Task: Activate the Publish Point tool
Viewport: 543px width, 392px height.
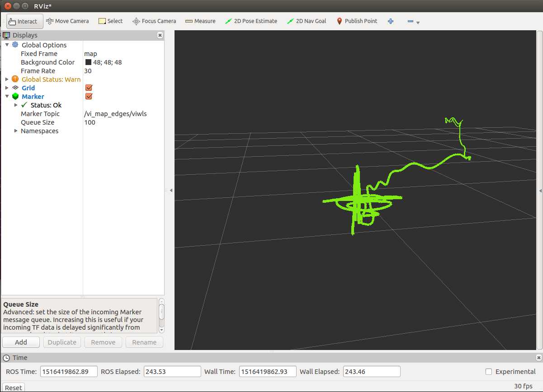Action: pyautogui.click(x=357, y=21)
